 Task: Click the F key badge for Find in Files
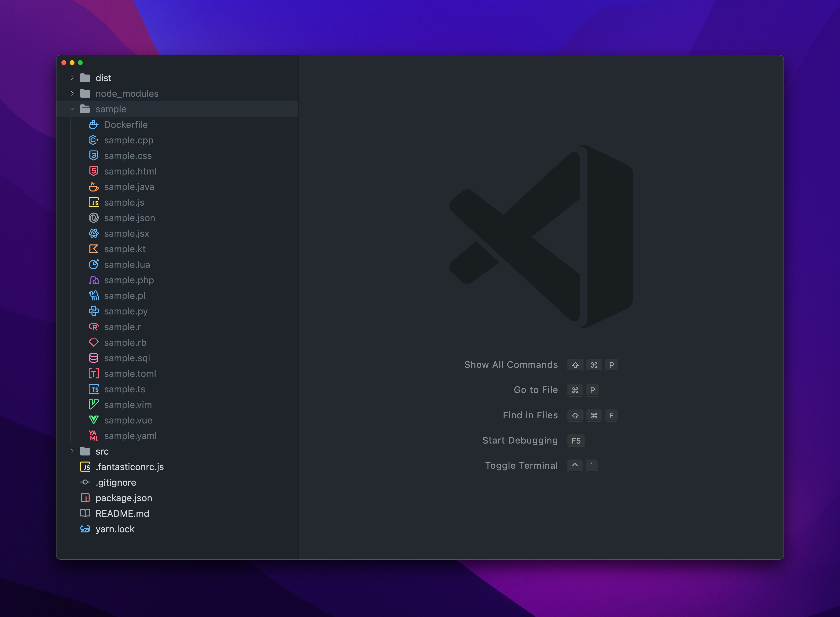(x=611, y=415)
